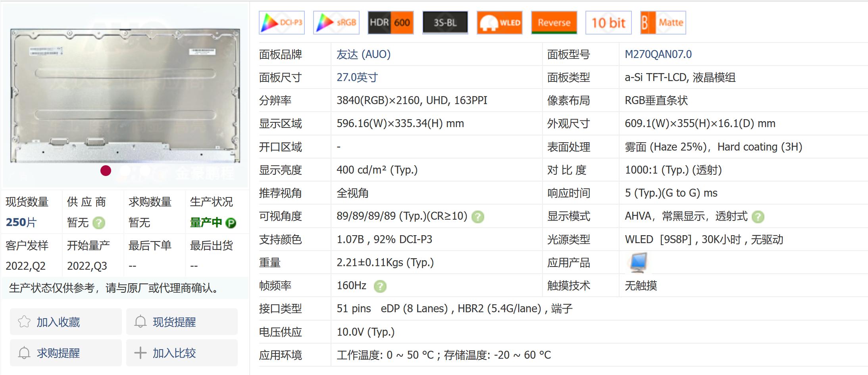Click the HDR 600 badge
This screenshot has width=868, height=375.
pyautogui.click(x=391, y=23)
